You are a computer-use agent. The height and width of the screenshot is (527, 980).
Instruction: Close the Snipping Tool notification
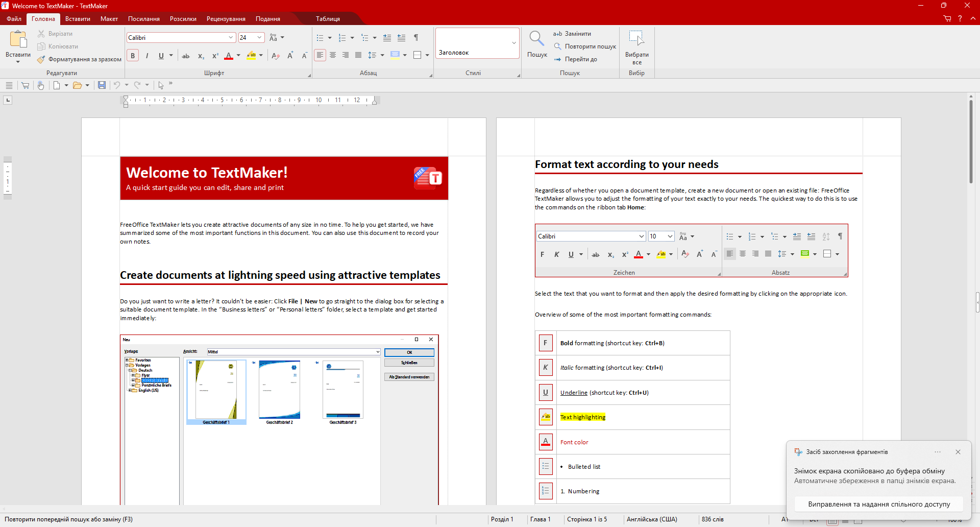point(958,452)
